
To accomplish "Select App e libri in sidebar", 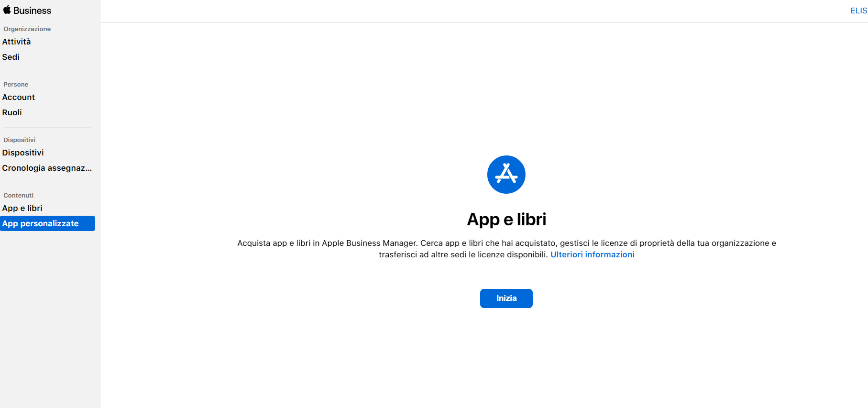I will click(22, 208).
